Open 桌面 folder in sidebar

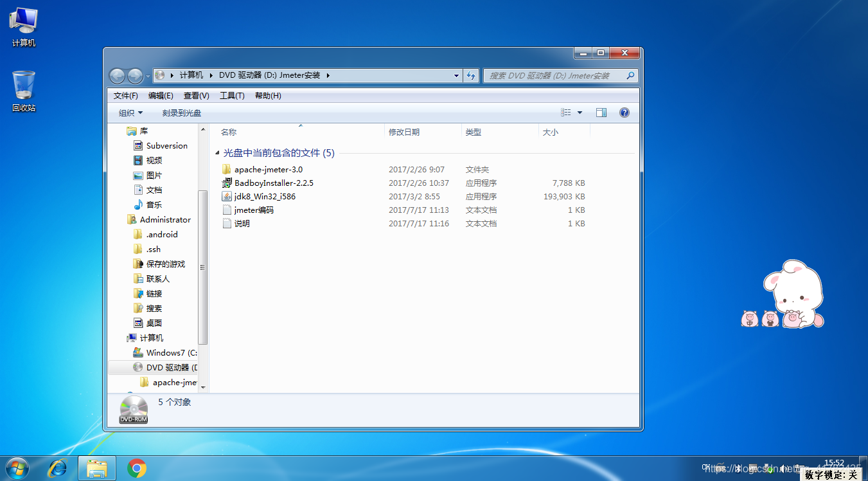coord(148,323)
